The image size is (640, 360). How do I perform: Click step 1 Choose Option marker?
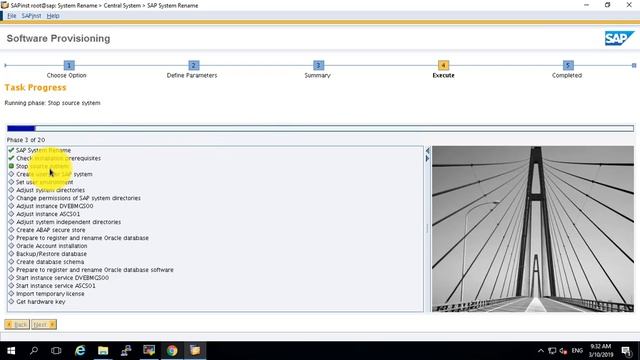click(x=69, y=65)
